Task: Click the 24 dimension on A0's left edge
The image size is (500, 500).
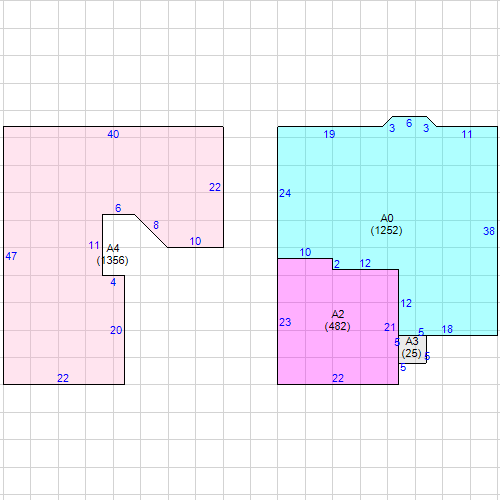Action: point(285,193)
